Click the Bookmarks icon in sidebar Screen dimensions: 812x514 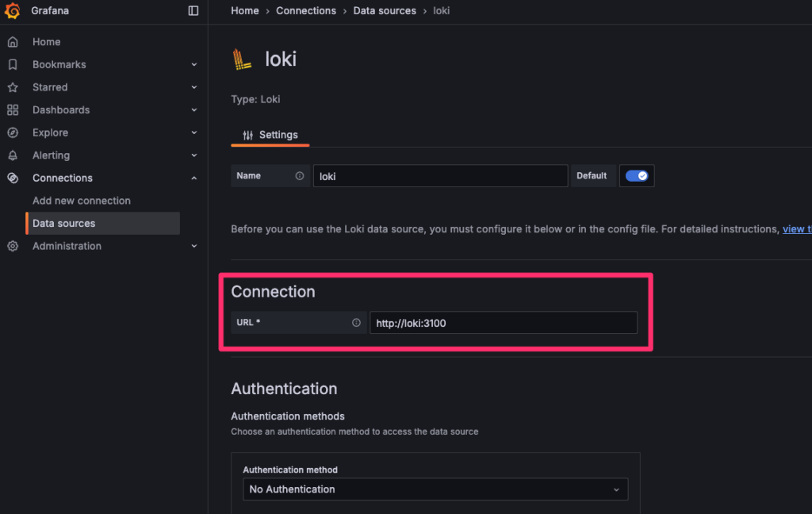tap(13, 65)
